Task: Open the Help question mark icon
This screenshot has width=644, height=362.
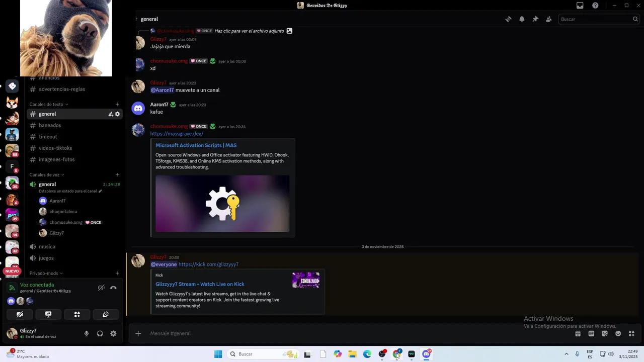Action: (x=595, y=6)
